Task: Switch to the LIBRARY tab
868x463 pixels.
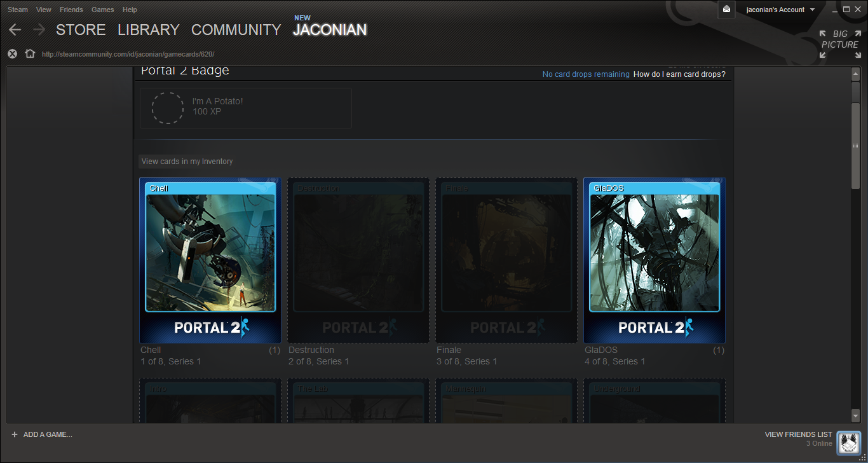Action: pyautogui.click(x=148, y=29)
